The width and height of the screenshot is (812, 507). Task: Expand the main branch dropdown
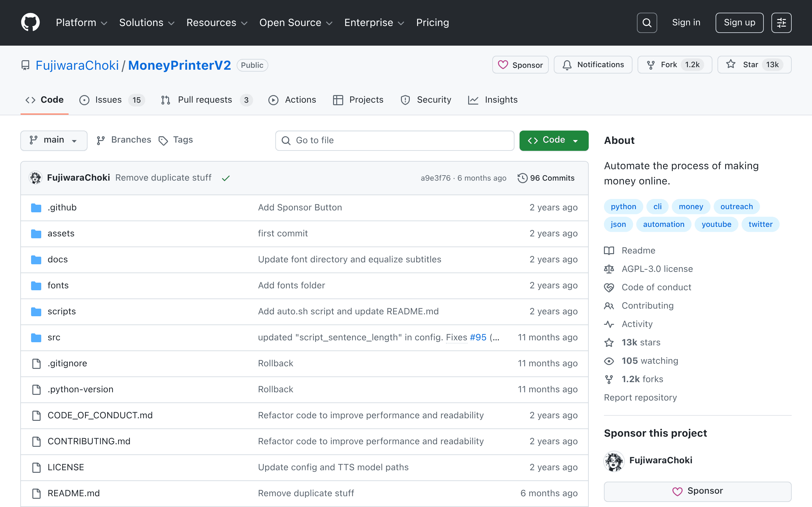point(54,140)
